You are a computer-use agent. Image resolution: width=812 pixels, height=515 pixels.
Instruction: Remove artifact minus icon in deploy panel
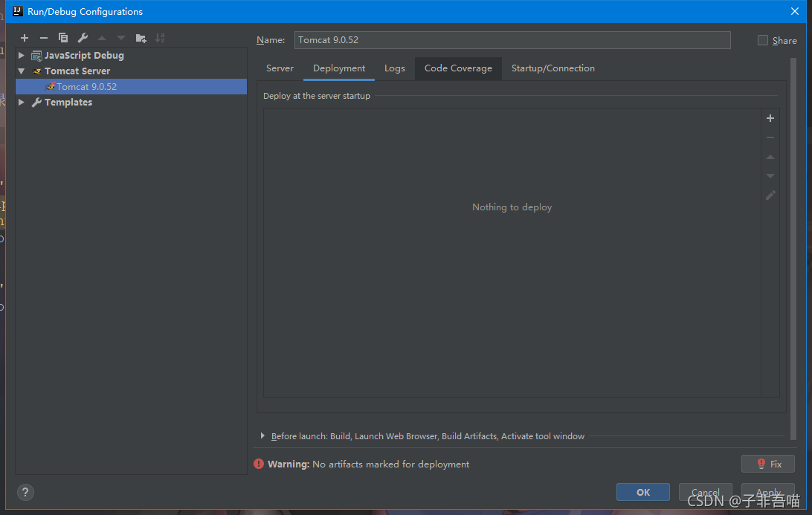[x=770, y=137]
